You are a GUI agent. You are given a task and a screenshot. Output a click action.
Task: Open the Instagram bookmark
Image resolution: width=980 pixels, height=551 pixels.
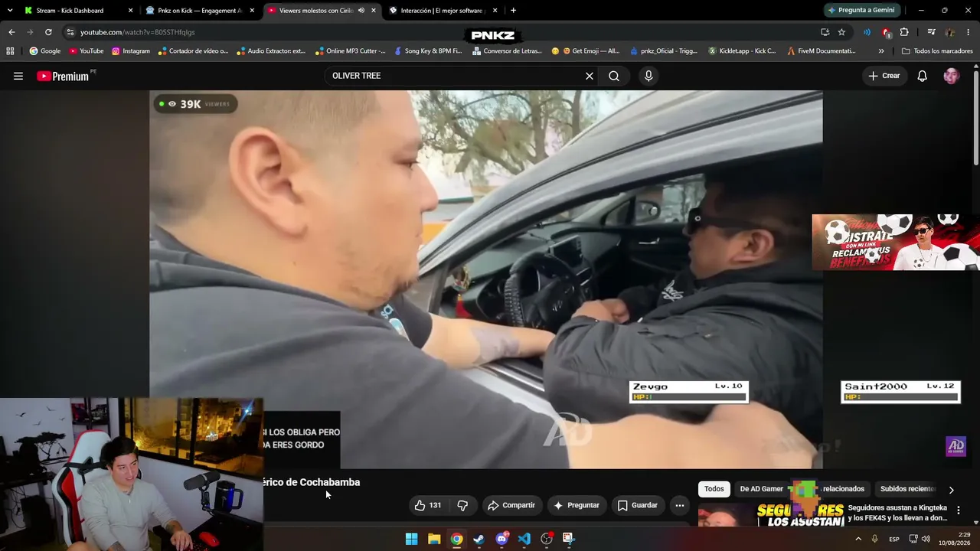click(x=131, y=51)
